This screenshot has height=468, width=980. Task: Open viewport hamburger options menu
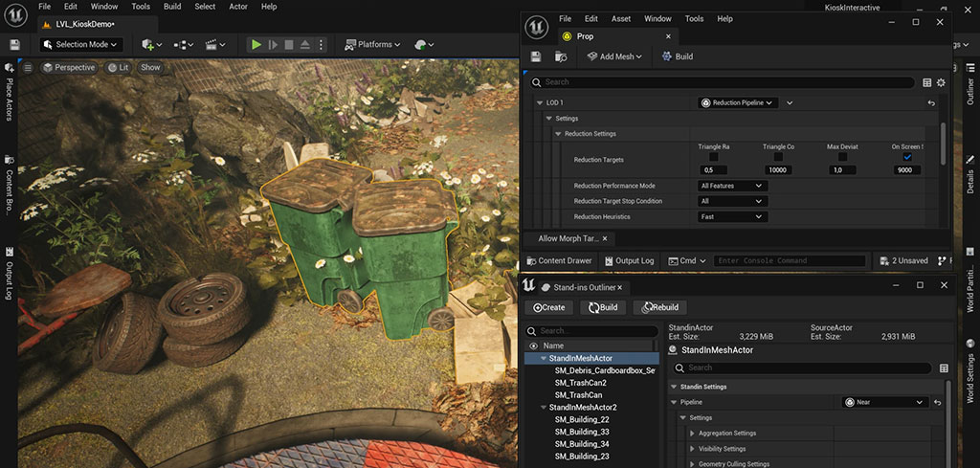point(28,68)
